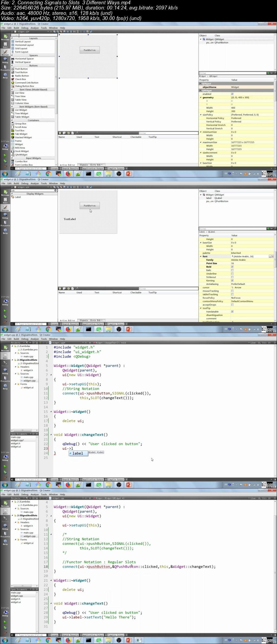Screen dimensions: 277x644
Task: Open font dialog via the '...' button
Action: point(270,256)
